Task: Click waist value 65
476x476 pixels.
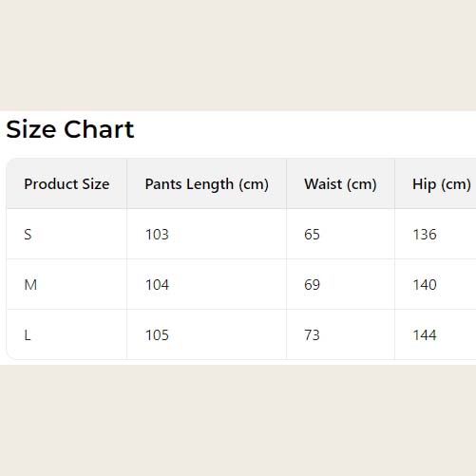Action: [x=312, y=235]
